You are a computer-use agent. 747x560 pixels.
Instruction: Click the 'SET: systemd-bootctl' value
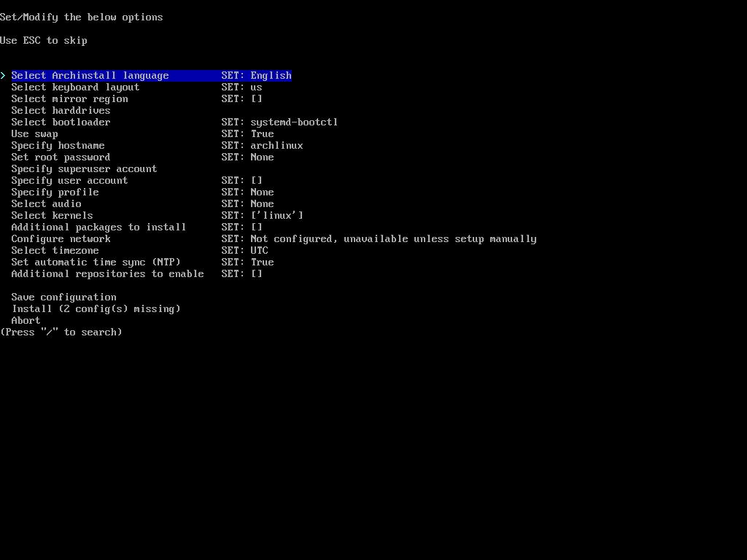(x=279, y=122)
